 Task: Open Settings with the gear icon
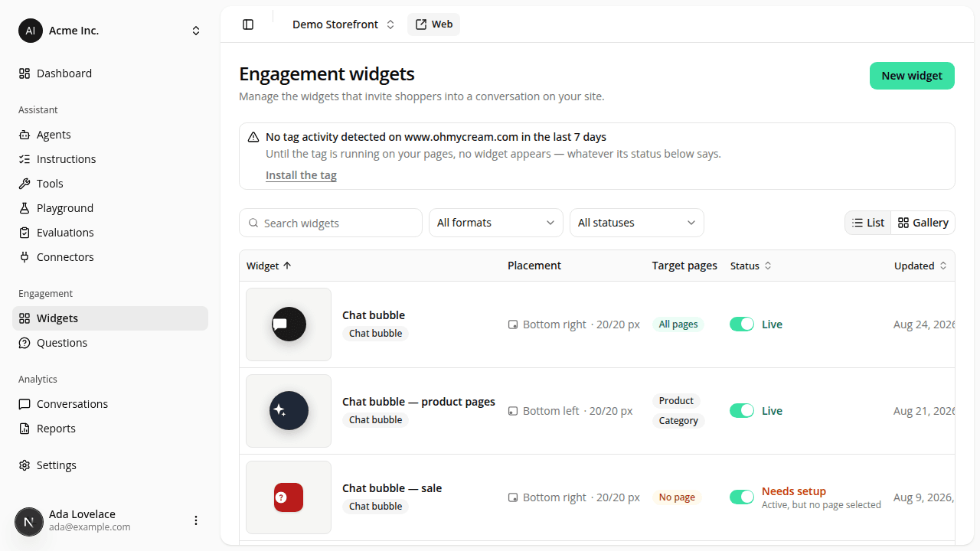point(110,465)
